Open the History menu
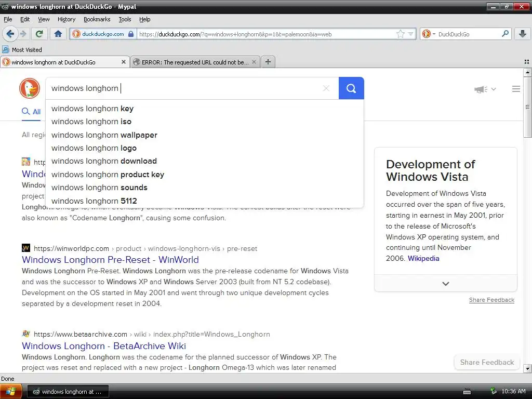The image size is (532, 399). click(66, 19)
